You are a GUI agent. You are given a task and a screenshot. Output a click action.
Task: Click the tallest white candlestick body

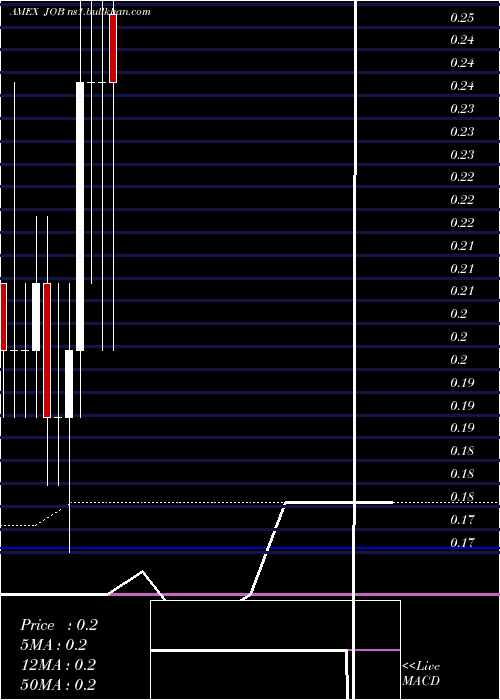tap(80, 217)
